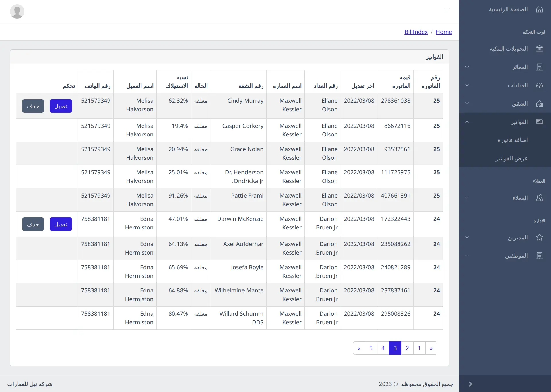
Task: Open the العملاء sidebar menu label
Action: [520, 198]
